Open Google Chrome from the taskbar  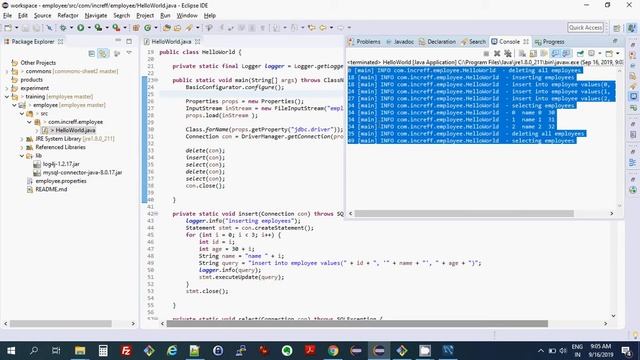[333, 351]
